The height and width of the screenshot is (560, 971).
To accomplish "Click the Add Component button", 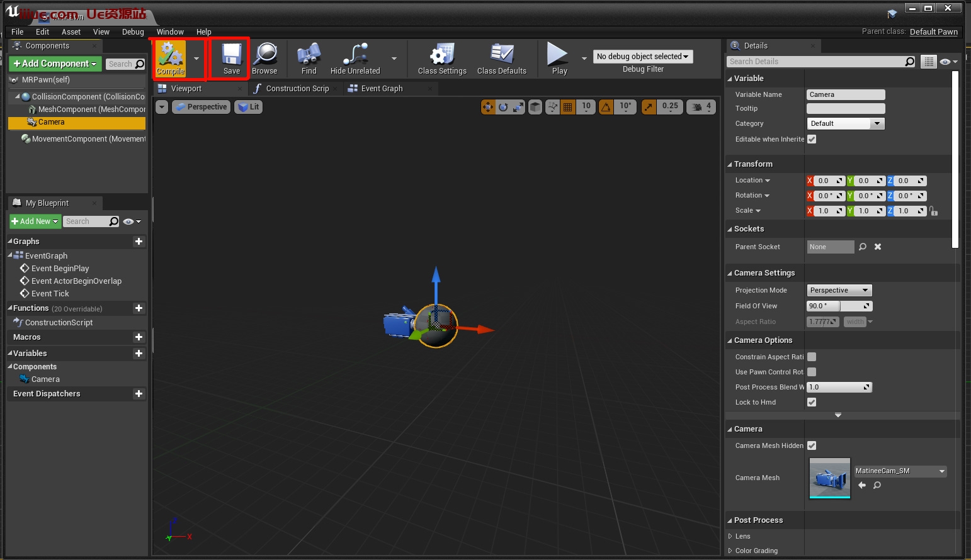I will pos(55,64).
